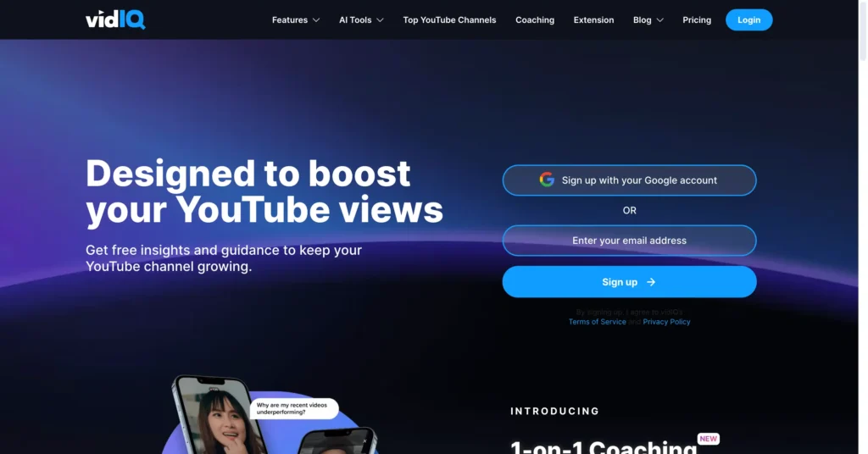Image resolution: width=868 pixels, height=454 pixels.
Task: Sign up with your Google account
Action: [629, 180]
